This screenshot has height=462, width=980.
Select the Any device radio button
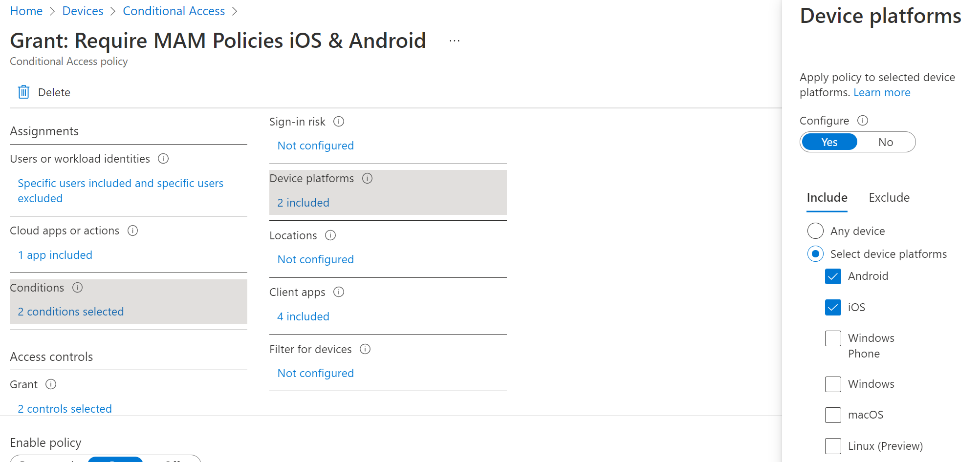click(815, 231)
